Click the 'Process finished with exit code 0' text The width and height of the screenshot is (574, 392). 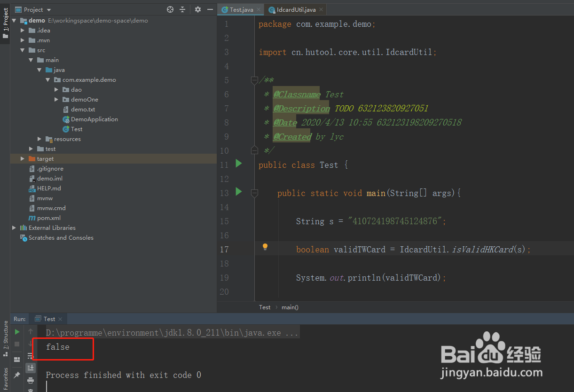tap(124, 375)
